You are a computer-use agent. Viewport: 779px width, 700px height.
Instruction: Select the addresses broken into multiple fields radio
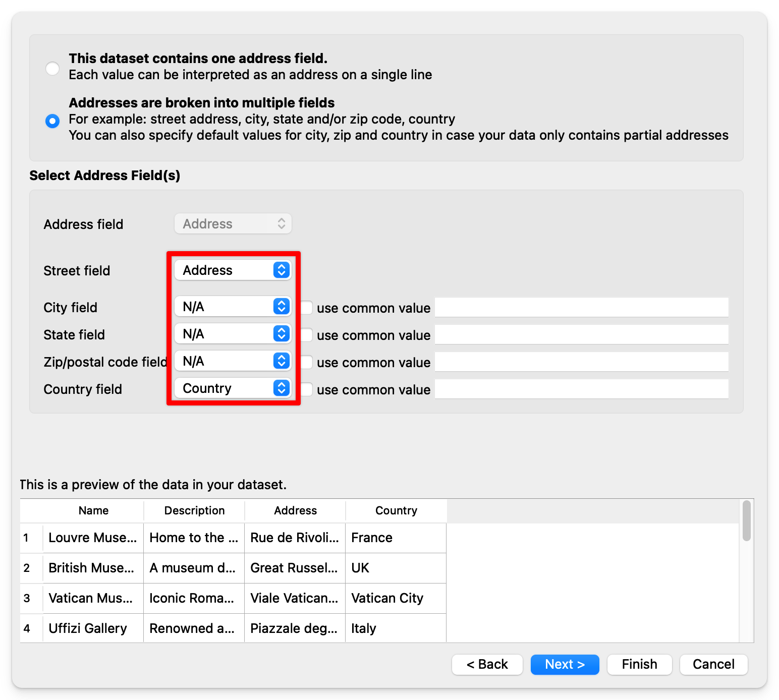point(52,121)
